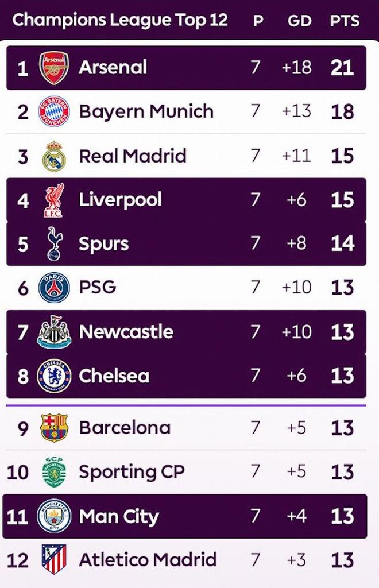
Task: Tap the Spurs cockerel logo
Action: pos(55,243)
